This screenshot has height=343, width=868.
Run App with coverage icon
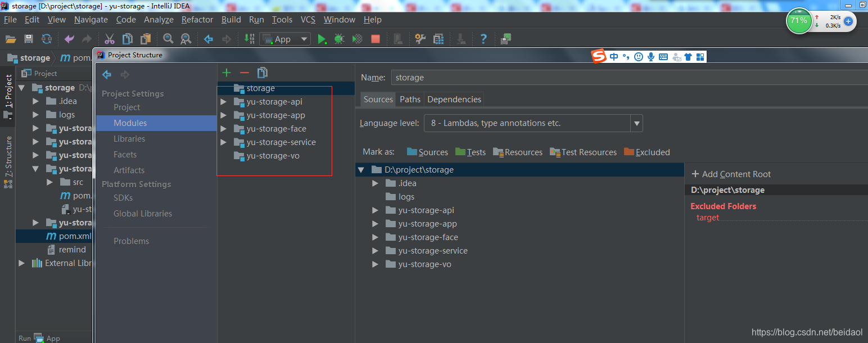click(x=357, y=39)
